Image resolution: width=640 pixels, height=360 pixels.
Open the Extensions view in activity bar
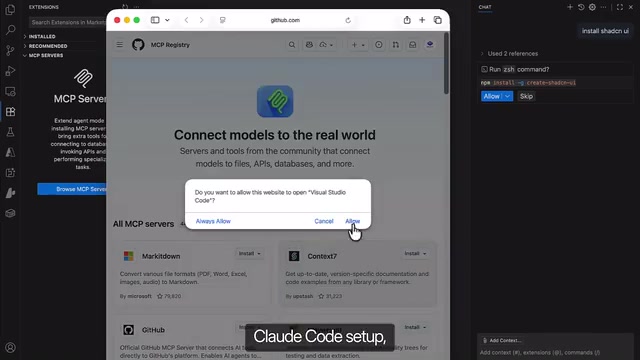click(x=11, y=112)
